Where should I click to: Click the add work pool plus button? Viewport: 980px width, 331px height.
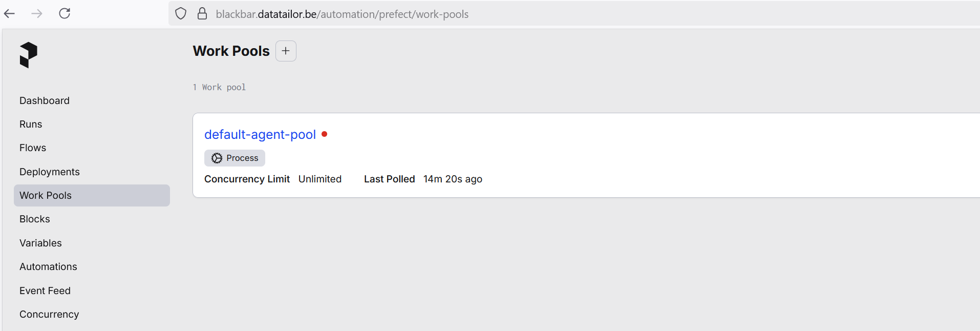click(286, 51)
